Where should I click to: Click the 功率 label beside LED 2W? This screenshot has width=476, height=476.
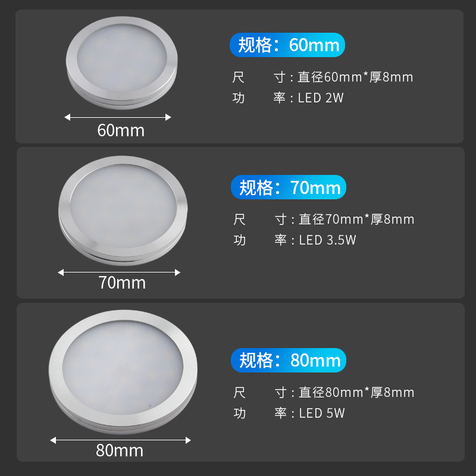pos(259,98)
